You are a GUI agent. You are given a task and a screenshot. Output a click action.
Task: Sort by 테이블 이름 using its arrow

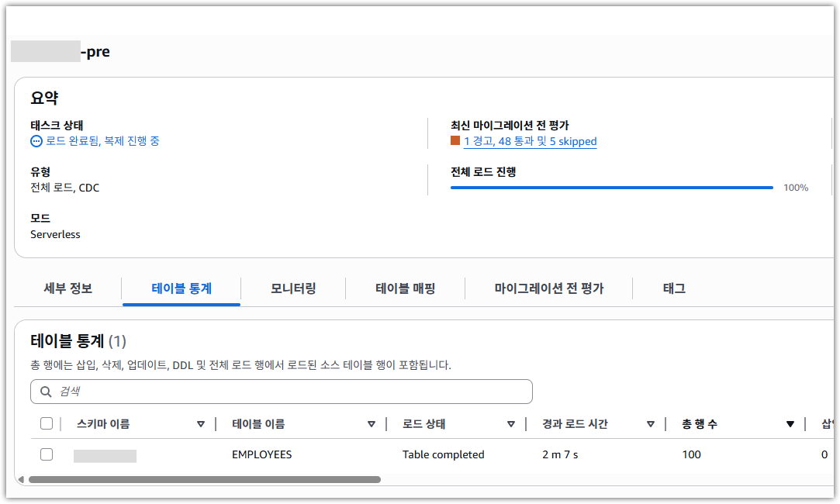click(x=371, y=424)
